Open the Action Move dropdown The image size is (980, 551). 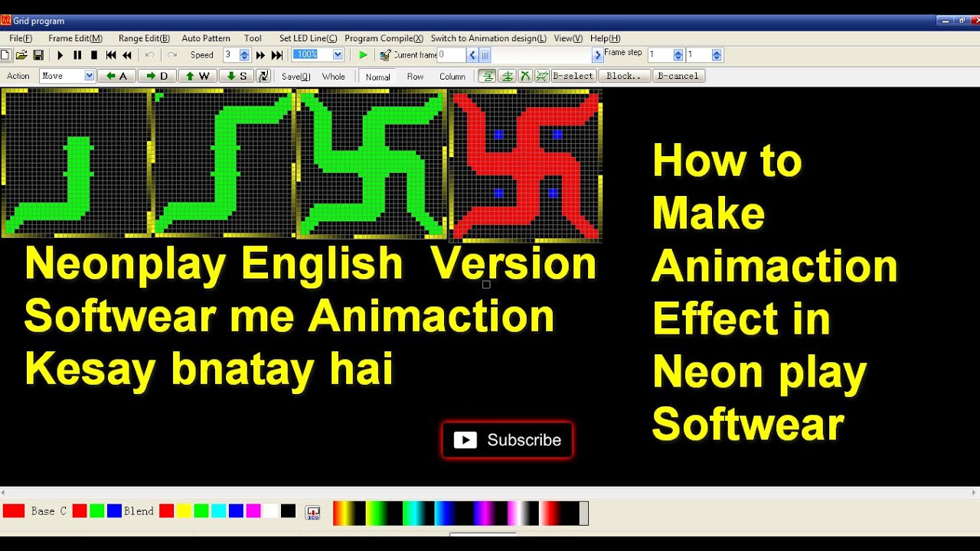click(x=90, y=76)
